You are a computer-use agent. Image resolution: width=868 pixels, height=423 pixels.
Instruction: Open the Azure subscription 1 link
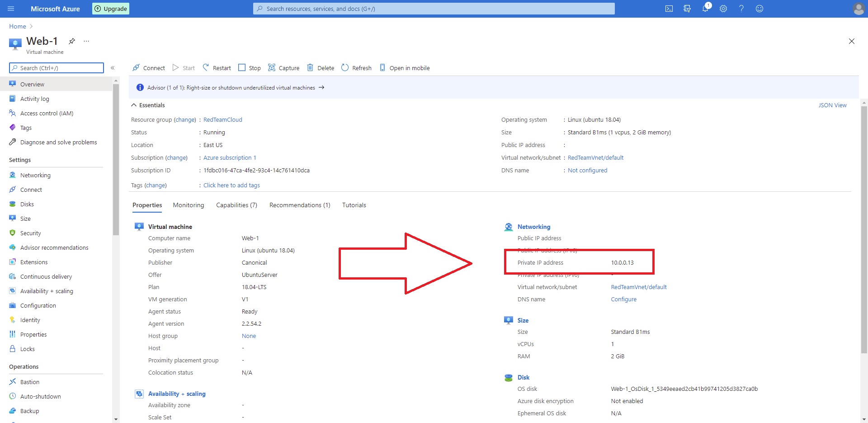[x=230, y=157]
